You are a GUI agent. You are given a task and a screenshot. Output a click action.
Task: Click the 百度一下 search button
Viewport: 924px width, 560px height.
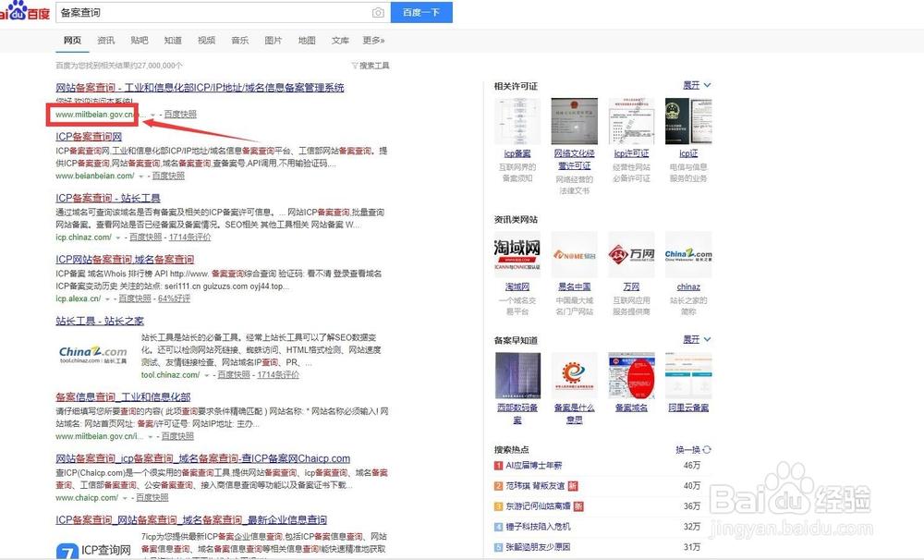tap(421, 12)
